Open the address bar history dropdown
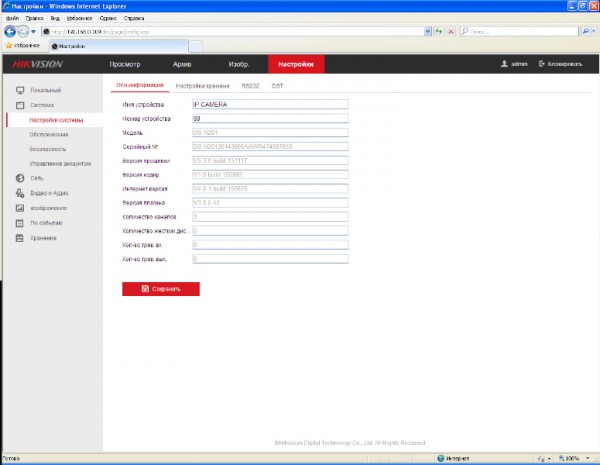 [428, 31]
